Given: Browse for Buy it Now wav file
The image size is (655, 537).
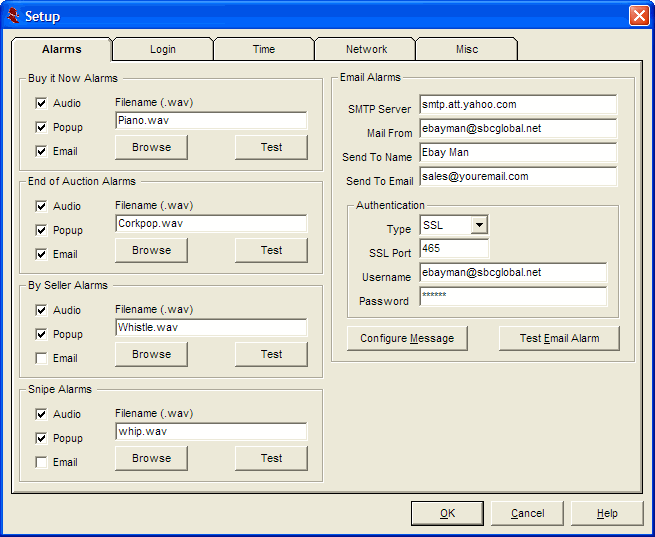Looking at the screenshot, I should [151, 147].
